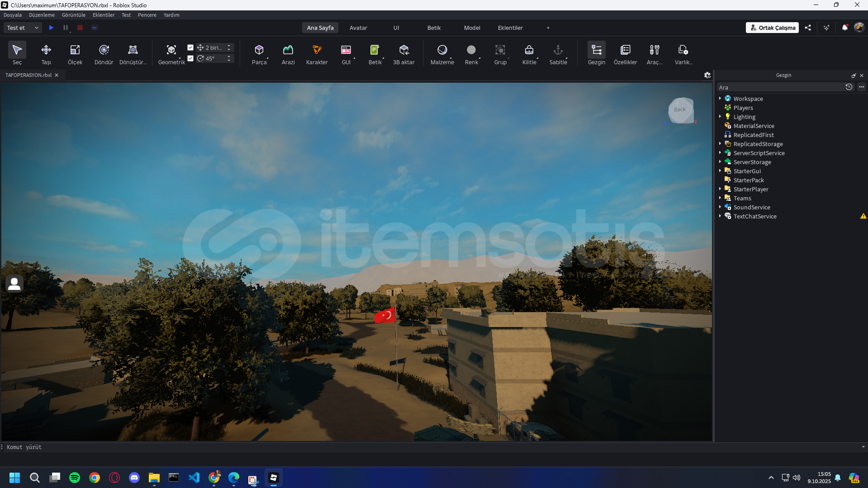Image resolution: width=868 pixels, height=488 pixels.
Task: Toggle the Gezgin (Explorer) panel
Action: 597,53
